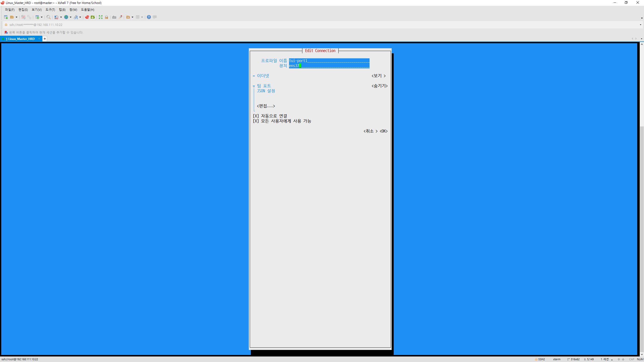Screen dimensions: 644x362
Task: Lock screen using padlock toolbar icon
Action: [x=106, y=17]
